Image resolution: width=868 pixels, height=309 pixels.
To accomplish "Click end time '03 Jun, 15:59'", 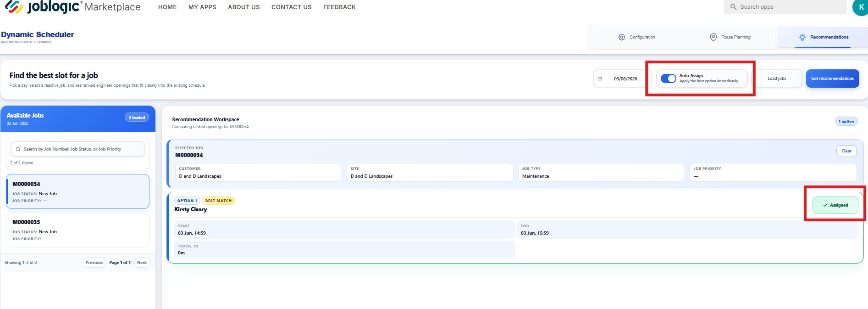I will 535,233.
